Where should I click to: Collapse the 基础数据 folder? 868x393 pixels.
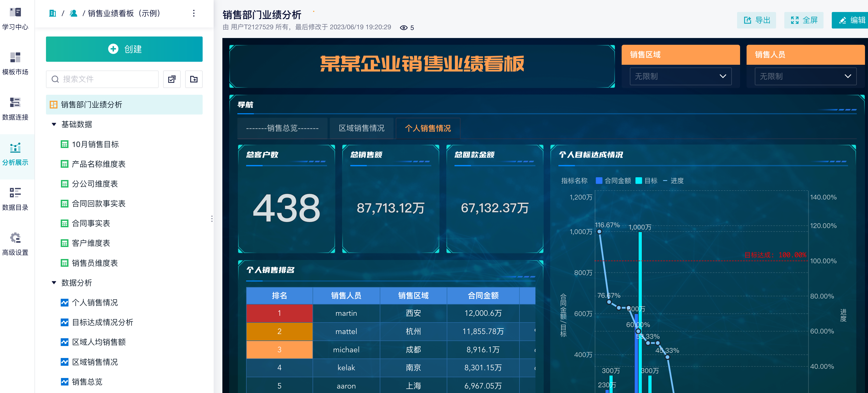pos(54,124)
